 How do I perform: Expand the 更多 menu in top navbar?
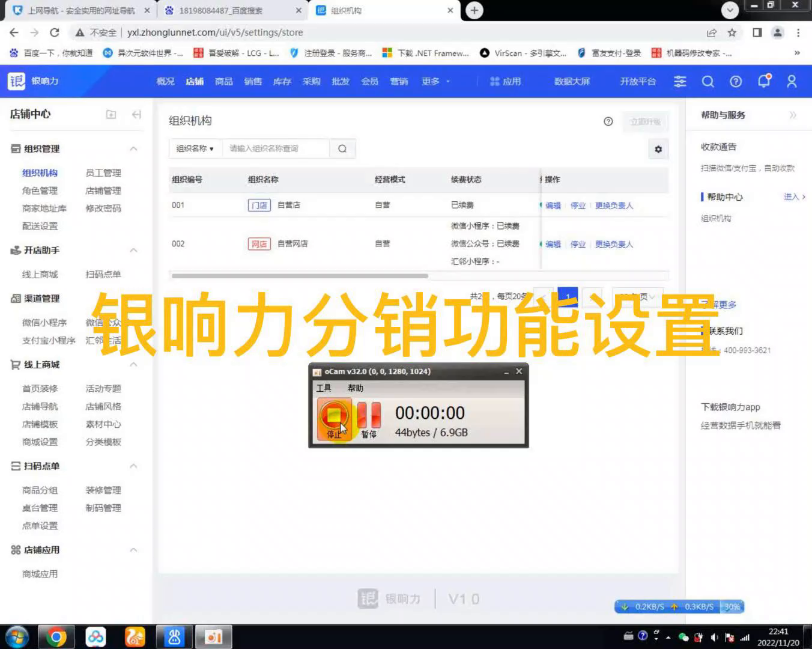tap(435, 81)
